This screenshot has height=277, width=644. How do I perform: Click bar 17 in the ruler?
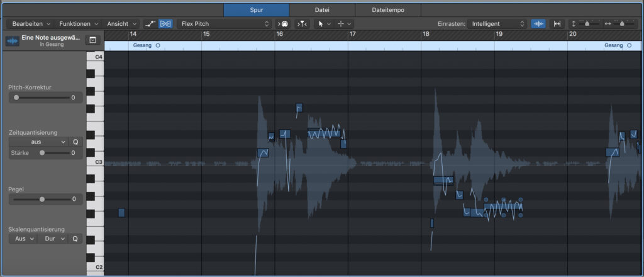tap(352, 34)
